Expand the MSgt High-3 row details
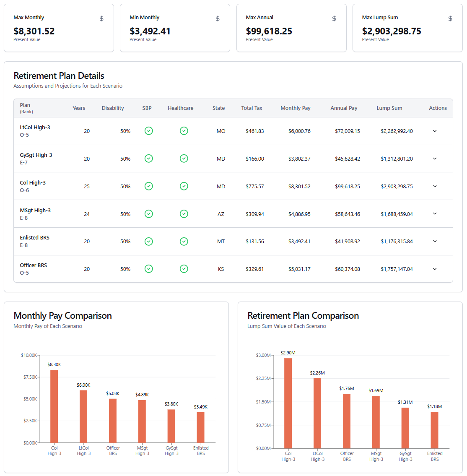Viewport: 467px width, 476px height. point(435,214)
